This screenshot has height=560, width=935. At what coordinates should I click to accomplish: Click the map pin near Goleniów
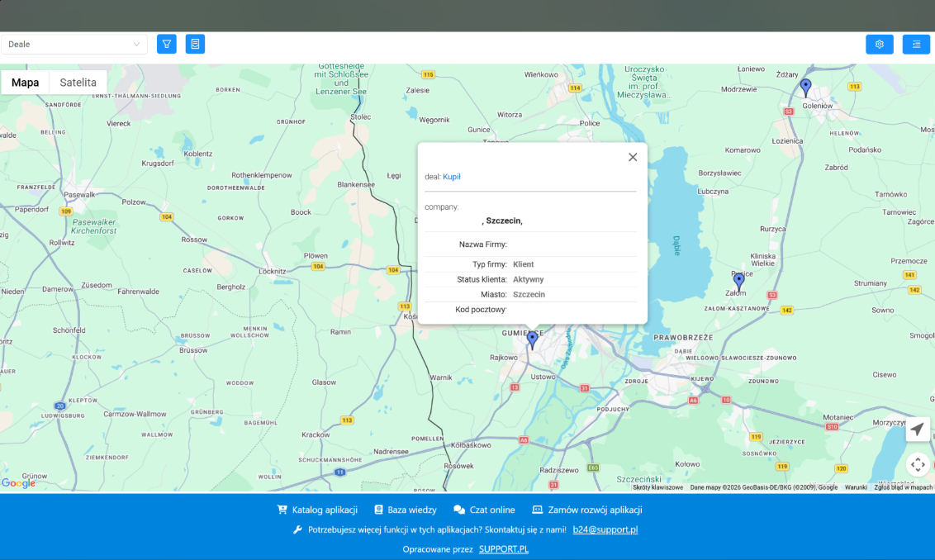click(x=805, y=86)
